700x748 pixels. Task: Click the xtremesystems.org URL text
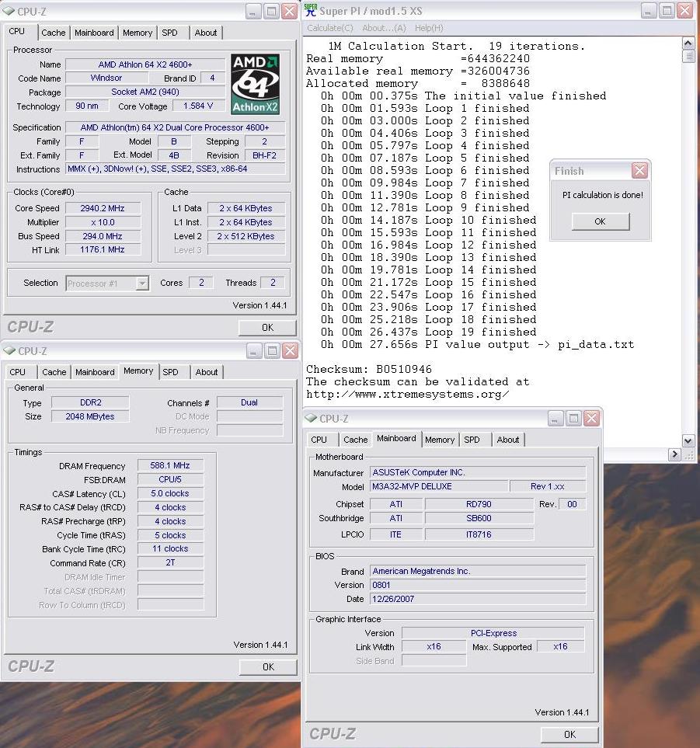[x=408, y=395]
